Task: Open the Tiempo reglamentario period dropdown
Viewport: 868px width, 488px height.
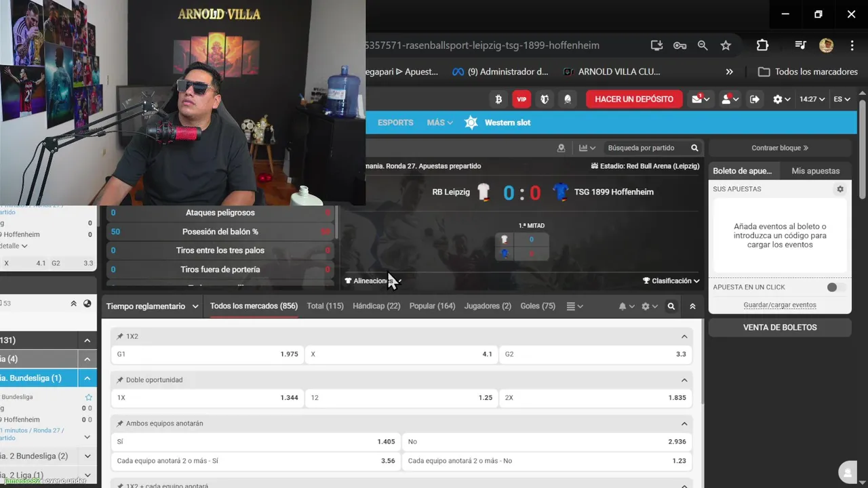Action: pos(153,306)
